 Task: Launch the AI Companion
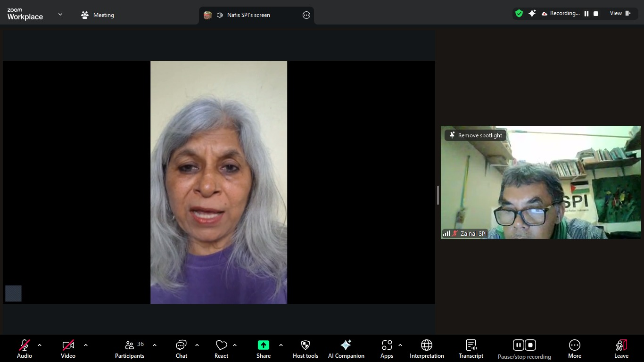(x=346, y=349)
